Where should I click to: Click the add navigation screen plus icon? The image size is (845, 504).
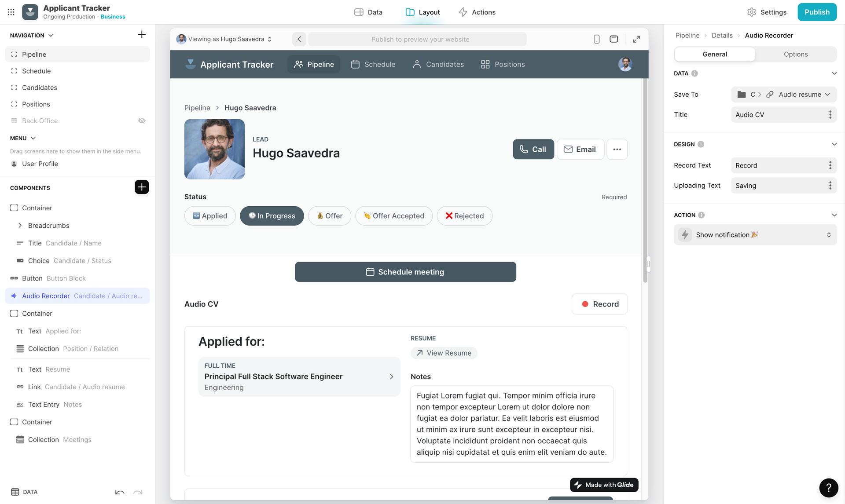tap(142, 35)
